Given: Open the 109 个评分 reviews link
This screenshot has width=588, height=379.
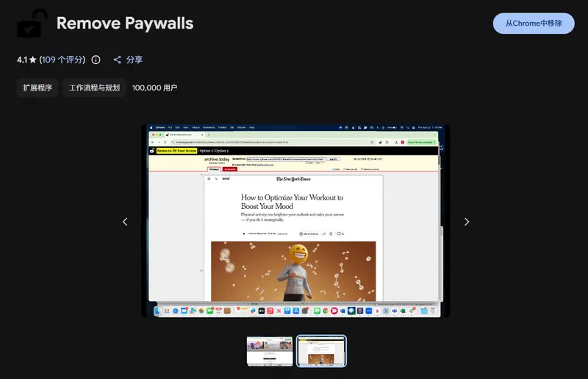Looking at the screenshot, I should pyautogui.click(x=62, y=60).
